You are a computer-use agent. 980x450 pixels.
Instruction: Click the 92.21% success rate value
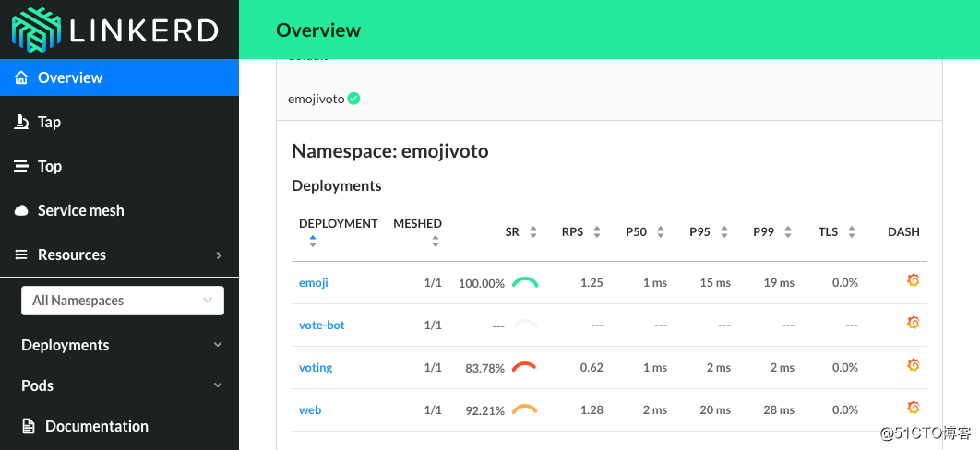coord(484,410)
